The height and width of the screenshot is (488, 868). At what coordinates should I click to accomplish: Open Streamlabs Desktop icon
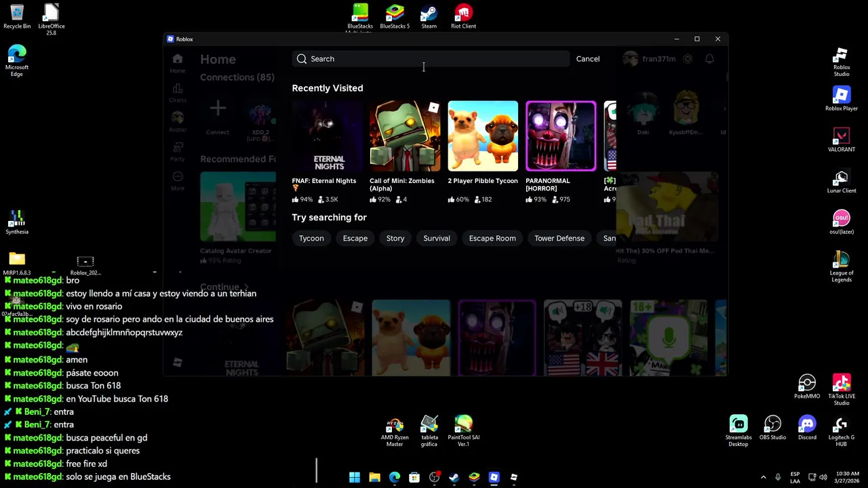pyautogui.click(x=738, y=430)
